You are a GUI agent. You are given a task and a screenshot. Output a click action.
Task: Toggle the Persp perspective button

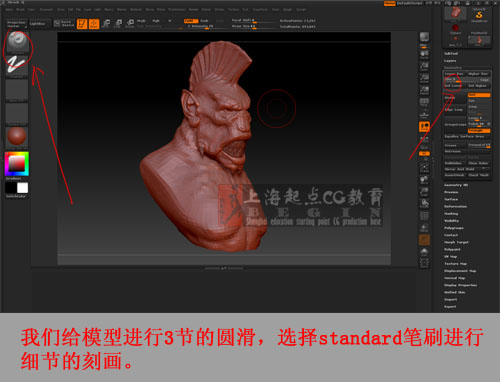tap(424, 102)
